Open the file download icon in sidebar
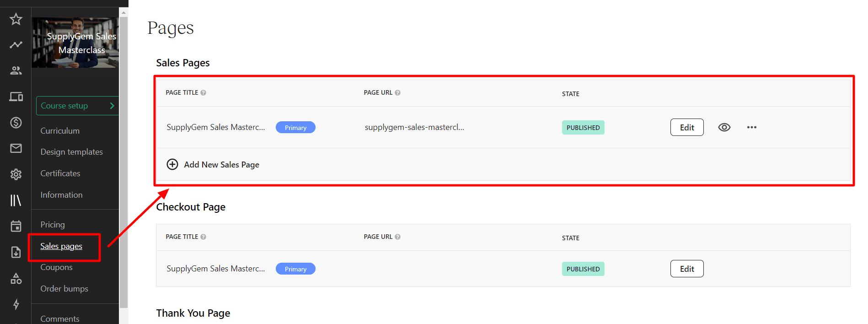Screen dimensions: 868x324 [16, 252]
